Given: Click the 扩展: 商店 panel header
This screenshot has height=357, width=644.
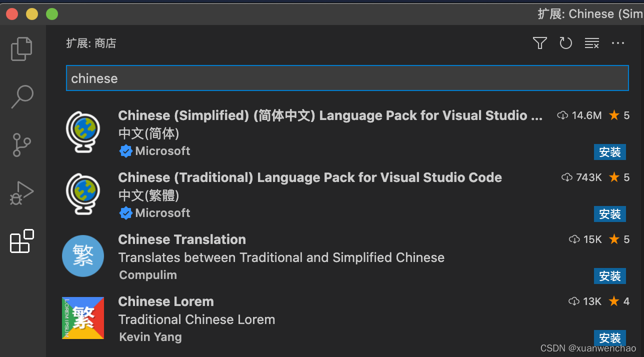Looking at the screenshot, I should 91,43.
